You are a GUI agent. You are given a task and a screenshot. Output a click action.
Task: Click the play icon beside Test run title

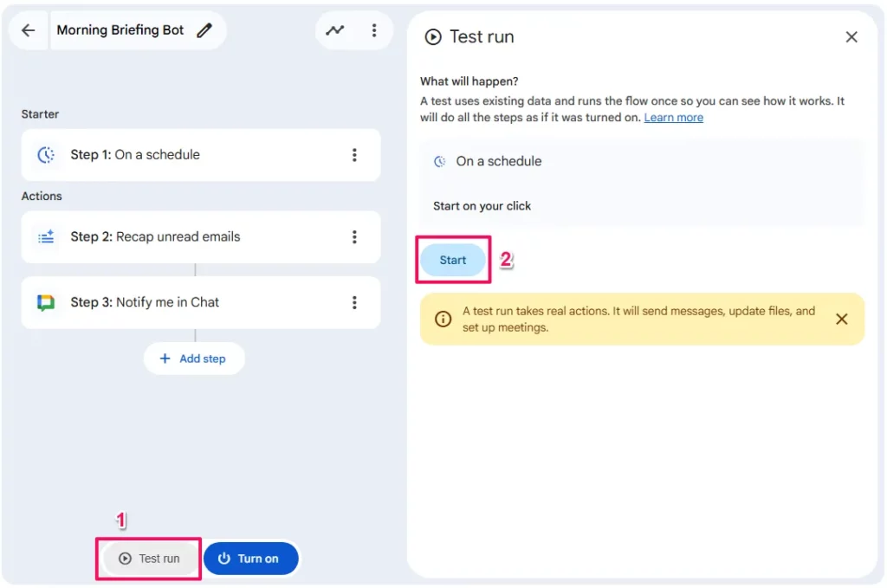[x=431, y=36]
